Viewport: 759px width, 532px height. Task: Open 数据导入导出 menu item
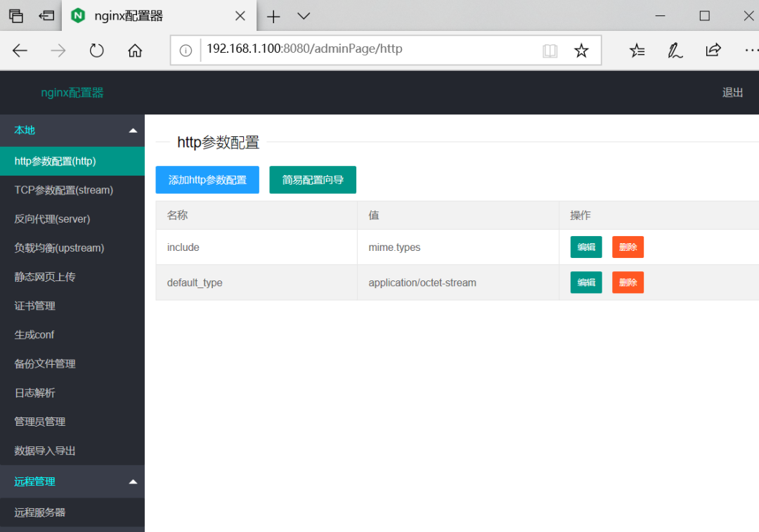pyautogui.click(x=72, y=450)
